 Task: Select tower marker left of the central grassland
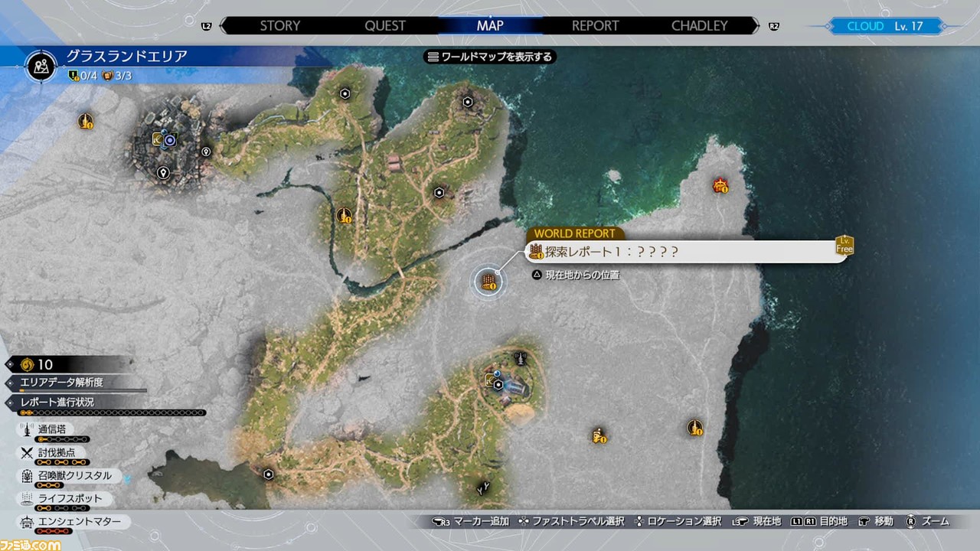[345, 216]
